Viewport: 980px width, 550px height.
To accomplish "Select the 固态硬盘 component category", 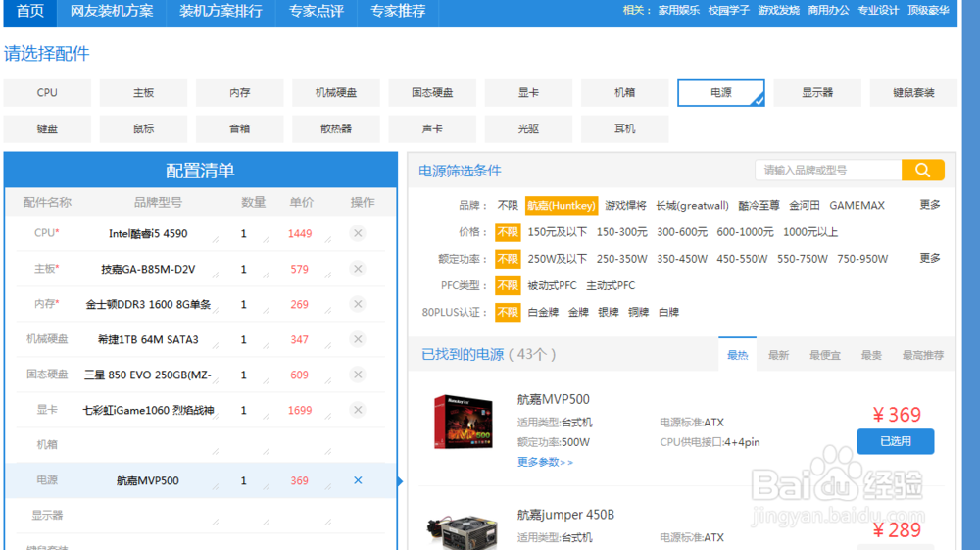I will tap(432, 92).
